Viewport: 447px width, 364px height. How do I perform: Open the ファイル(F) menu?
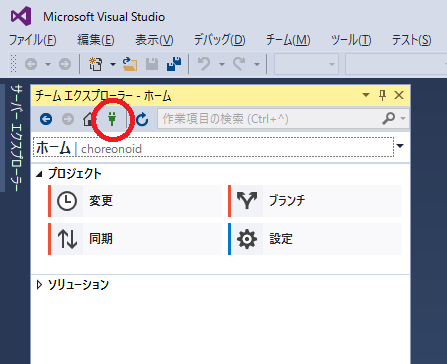(x=32, y=40)
